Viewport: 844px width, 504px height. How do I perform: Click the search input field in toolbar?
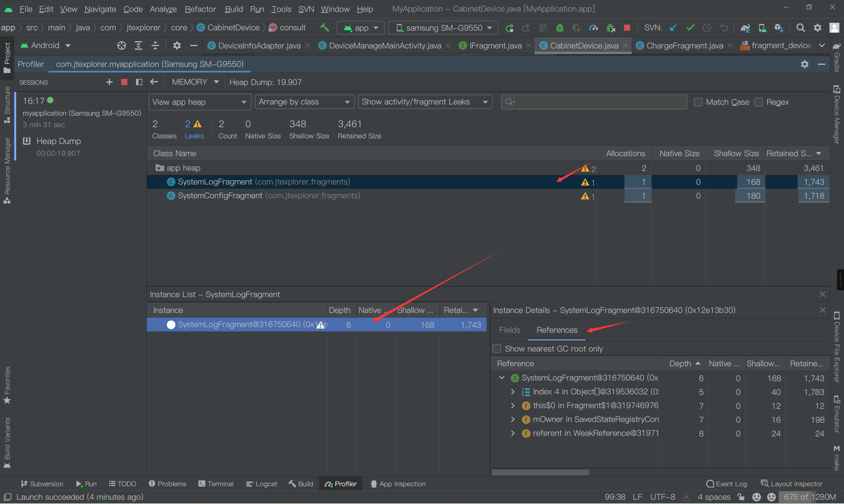(594, 101)
